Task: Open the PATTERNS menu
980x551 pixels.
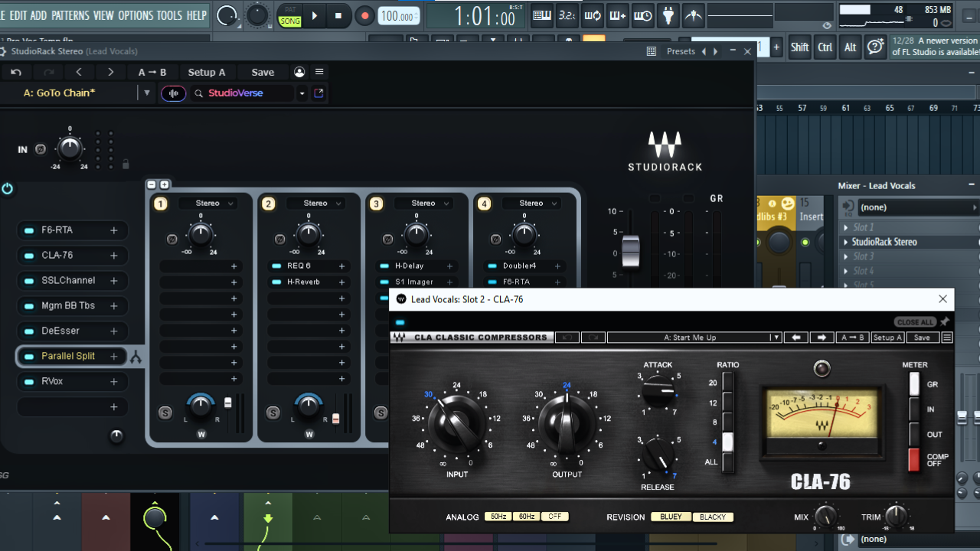Action: [70, 15]
